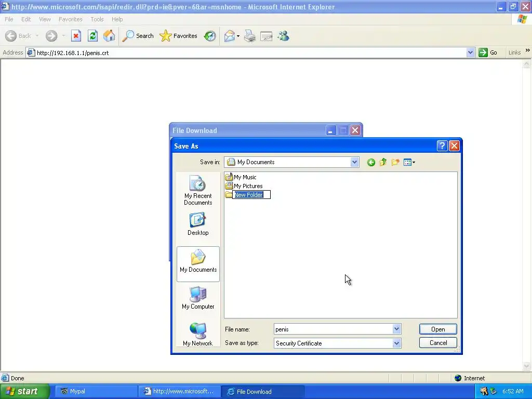
Task: Expand the Save as type dropdown
Action: pos(396,343)
